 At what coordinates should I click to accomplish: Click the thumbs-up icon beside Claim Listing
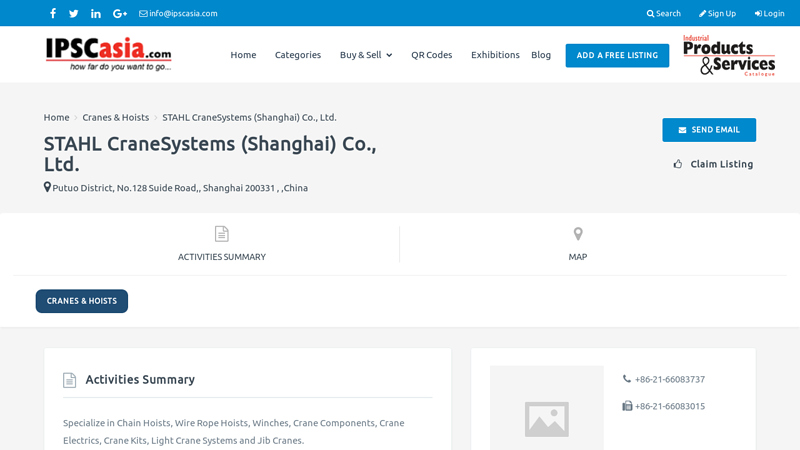click(678, 164)
